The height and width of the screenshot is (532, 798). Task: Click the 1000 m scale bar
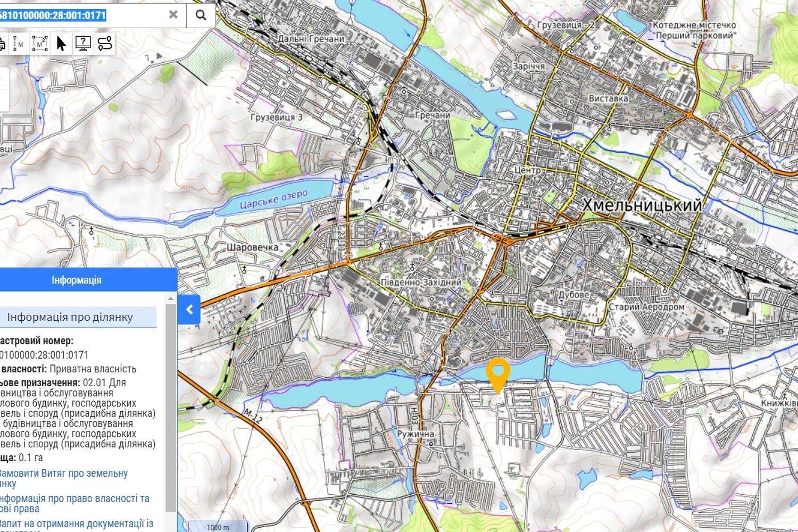218,527
